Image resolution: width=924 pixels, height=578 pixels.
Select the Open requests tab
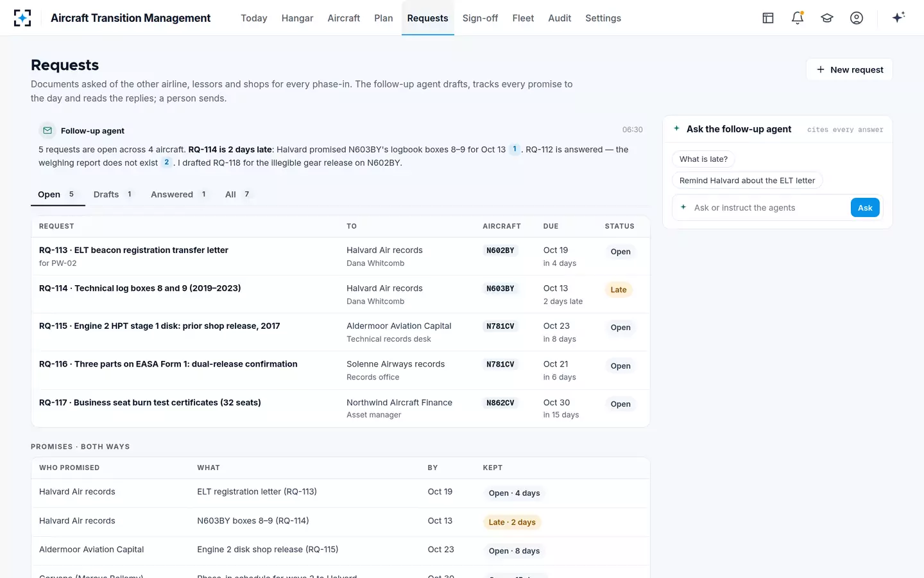tap(57, 194)
